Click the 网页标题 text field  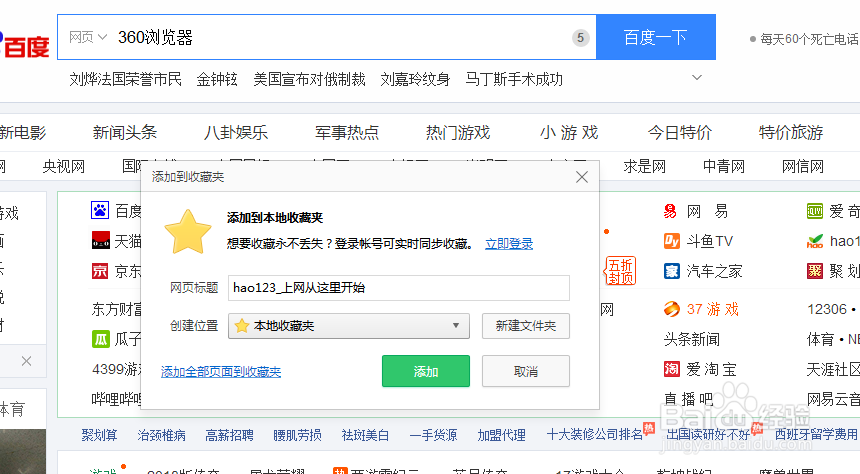(399, 287)
